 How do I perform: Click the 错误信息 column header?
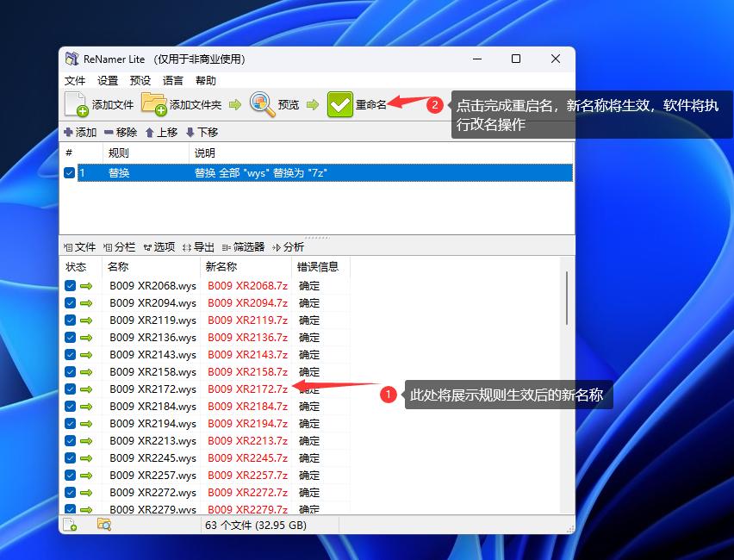[x=320, y=267]
